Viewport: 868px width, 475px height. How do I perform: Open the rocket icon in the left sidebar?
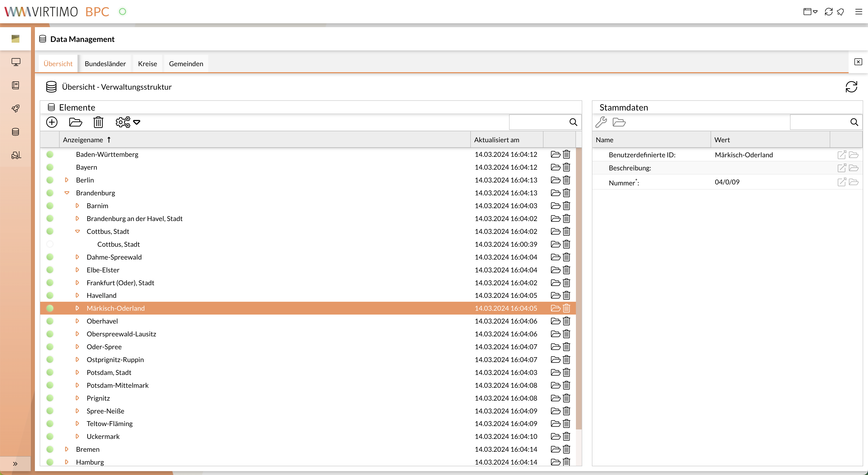[x=15, y=109]
